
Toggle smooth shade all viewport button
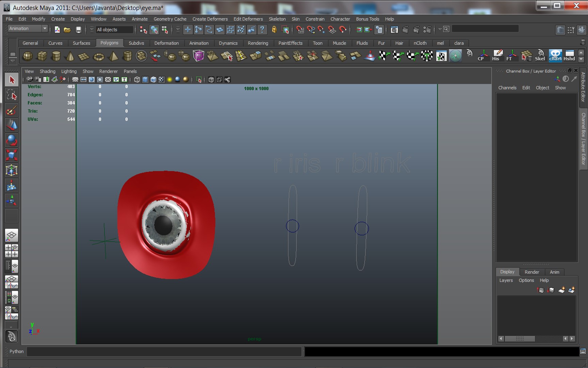tap(145, 80)
